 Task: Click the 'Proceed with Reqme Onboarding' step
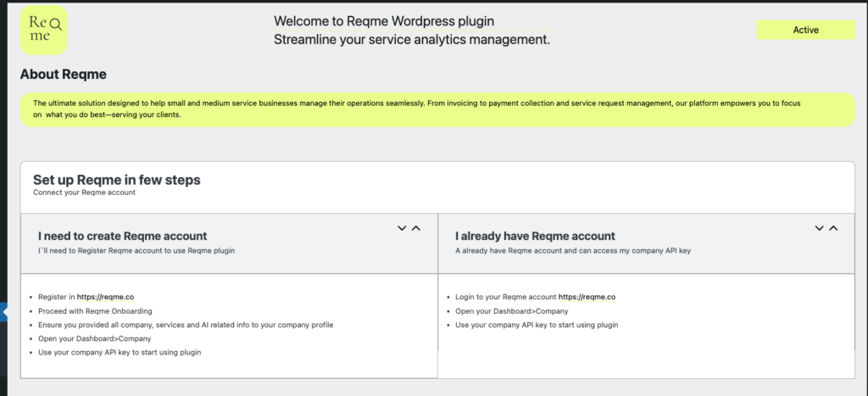[95, 311]
